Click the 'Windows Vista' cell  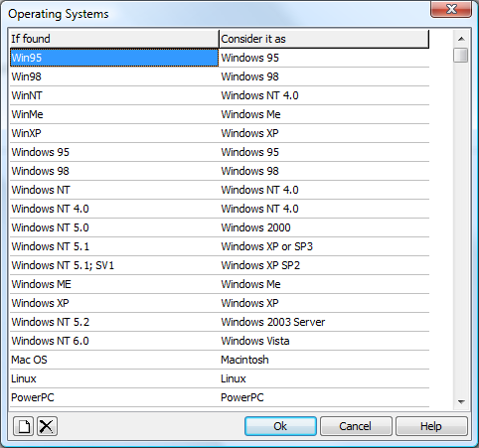click(324, 341)
